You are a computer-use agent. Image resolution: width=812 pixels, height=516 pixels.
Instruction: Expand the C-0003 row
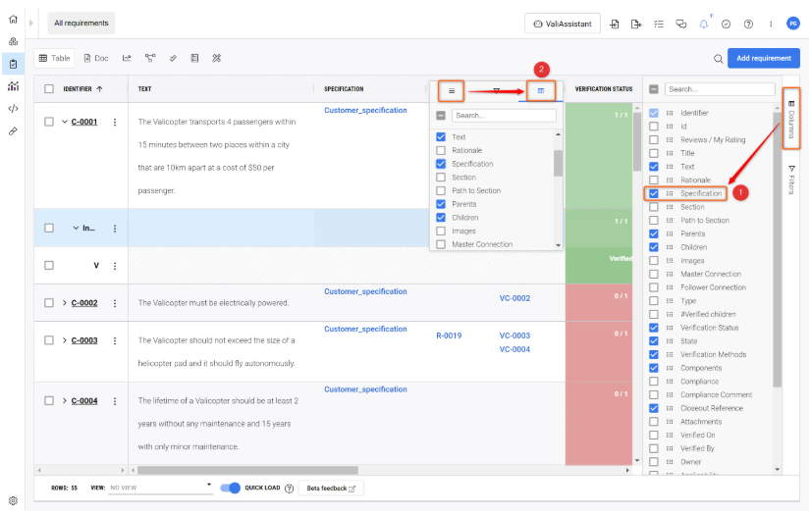[65, 340]
